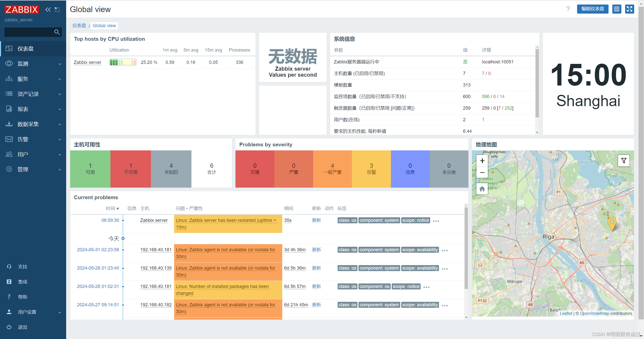Screen dimensions: 644x339
Task: Click the yellow map marker pin
Action: coord(612,224)
